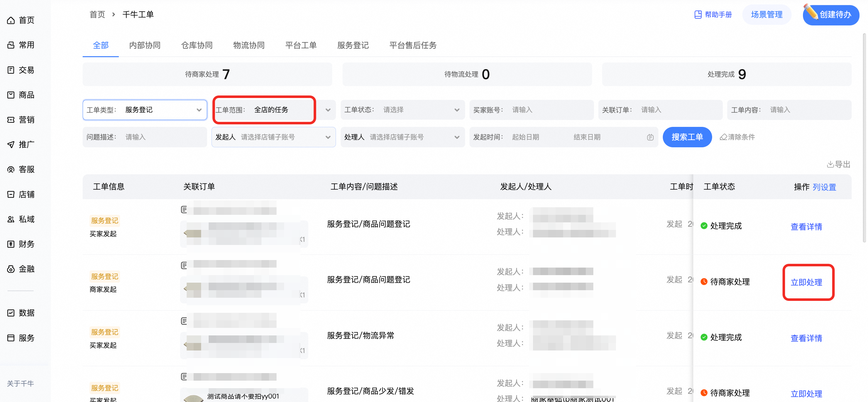This screenshot has height=402, width=868.
Task: Click the page vertical scrollbar
Action: pyautogui.click(x=864, y=138)
